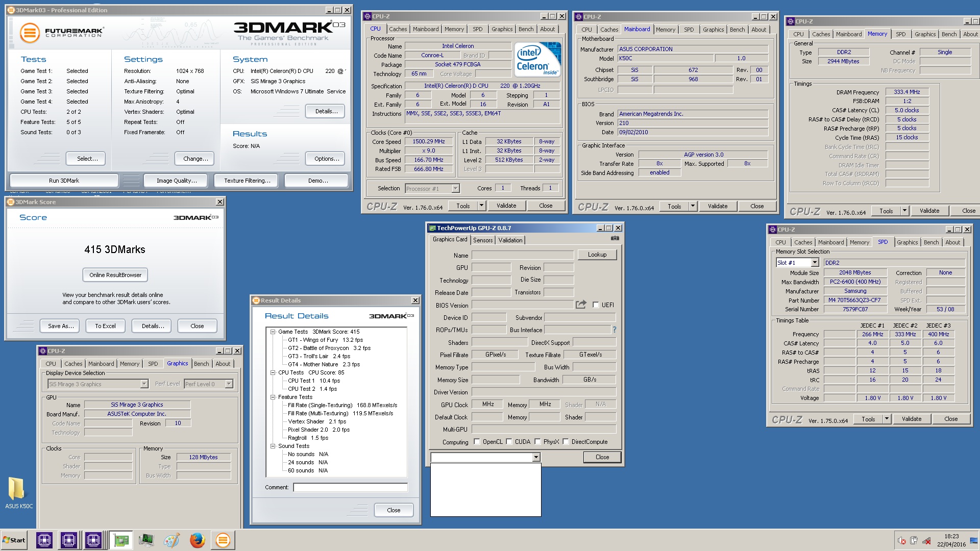The image size is (980, 551).
Task: Click the taskbar clock showing 18:23
Action: [x=951, y=540]
